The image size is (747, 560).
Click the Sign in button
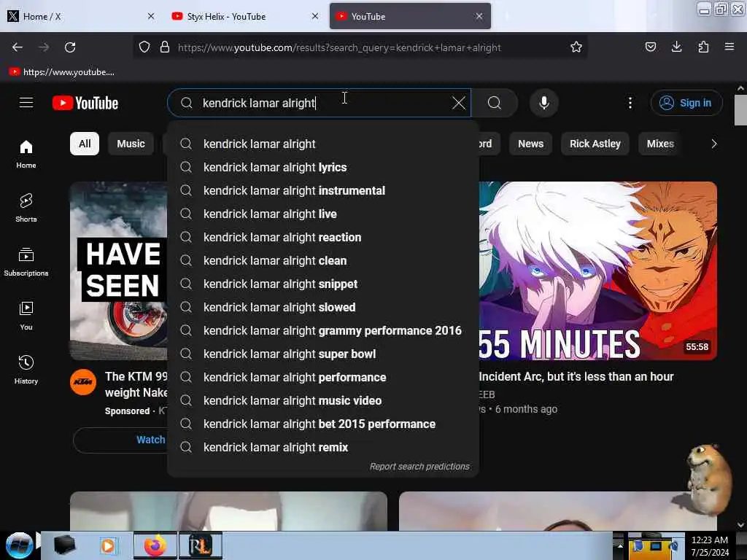[x=686, y=103]
